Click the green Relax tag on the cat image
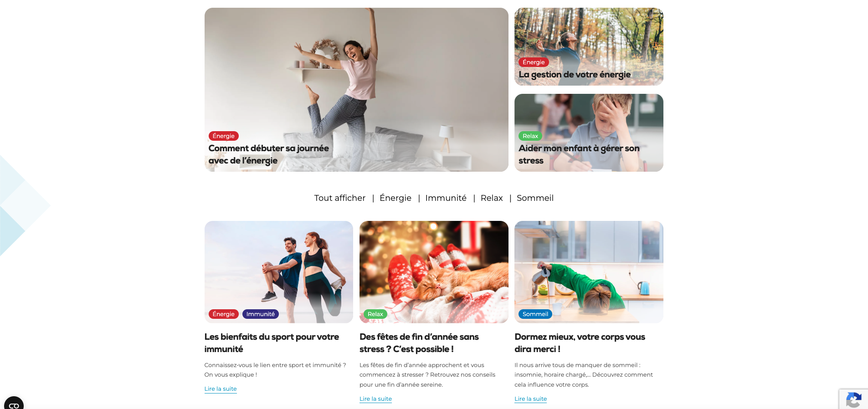The height and width of the screenshot is (409, 868). 375,314
